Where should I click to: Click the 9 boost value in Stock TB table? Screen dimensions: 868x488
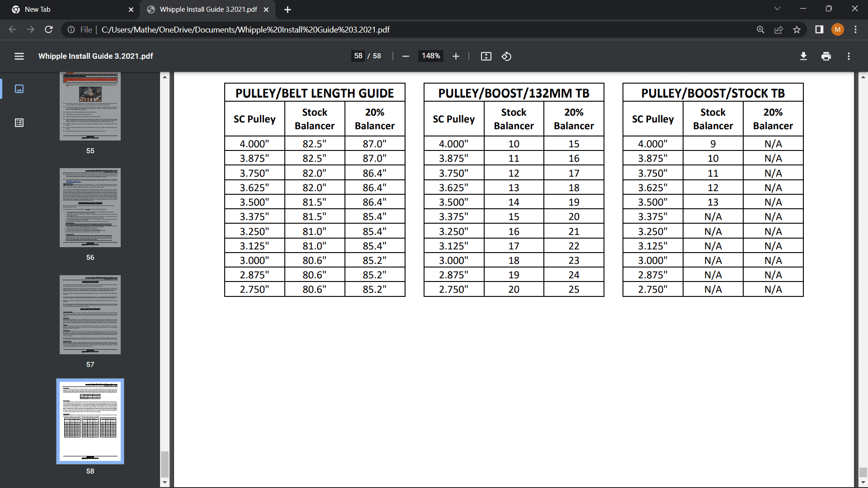pos(713,144)
